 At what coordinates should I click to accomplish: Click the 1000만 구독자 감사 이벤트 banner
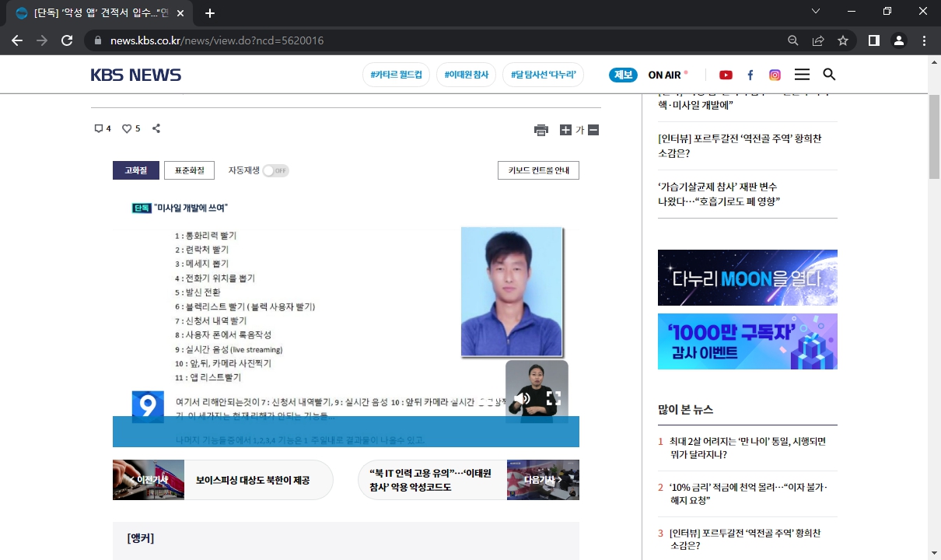coord(747,341)
